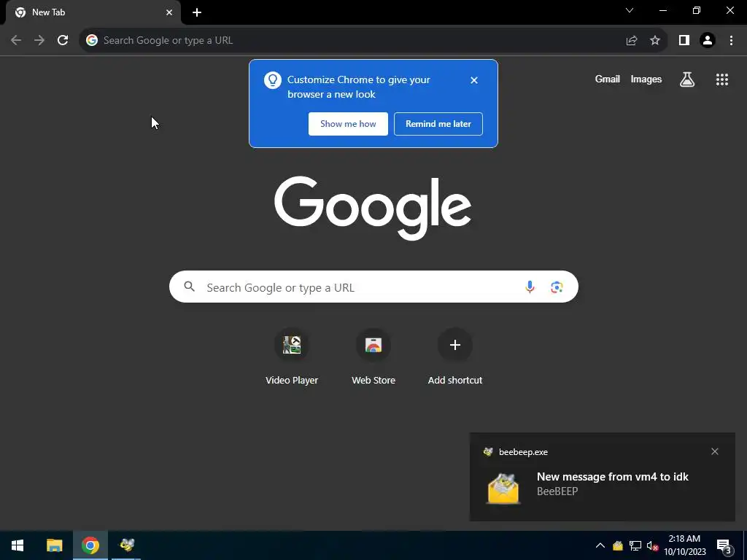
Task: Click the BeeBEEP message tray icon
Action: click(x=618, y=545)
